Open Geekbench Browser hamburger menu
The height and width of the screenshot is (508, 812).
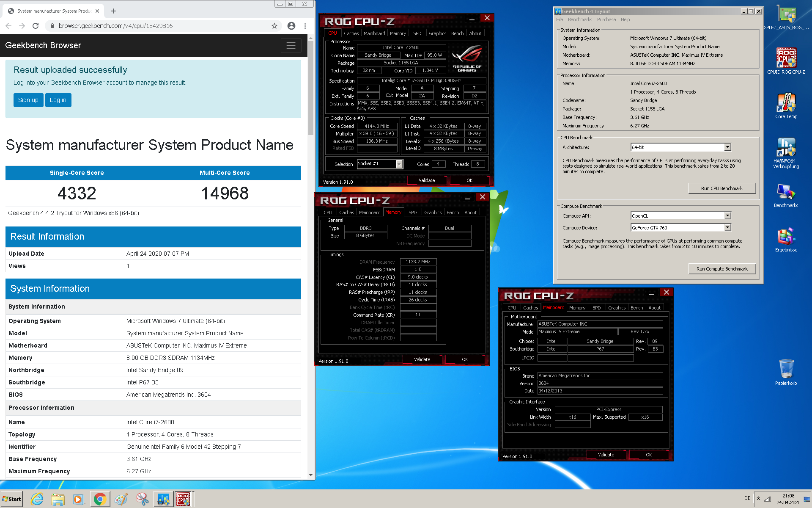(x=291, y=45)
